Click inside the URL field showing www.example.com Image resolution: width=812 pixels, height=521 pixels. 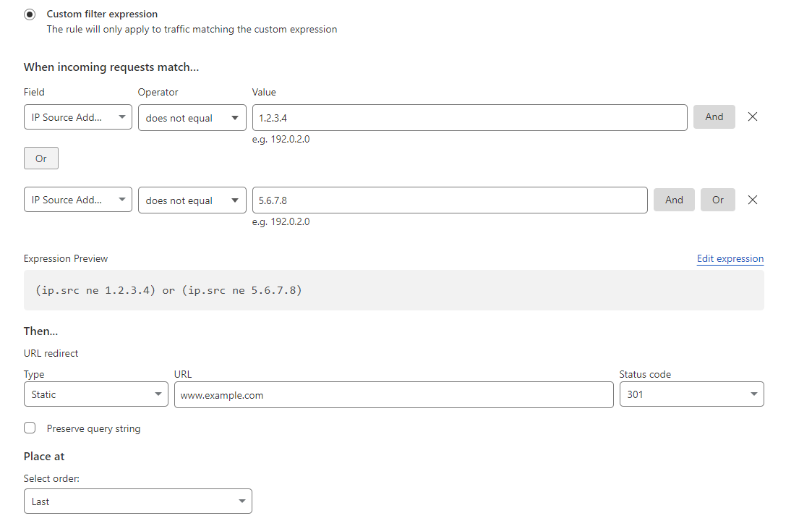(393, 394)
